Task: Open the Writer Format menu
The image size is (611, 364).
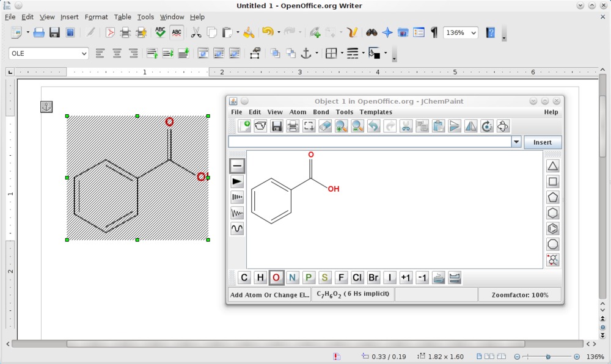Action: (x=96, y=17)
